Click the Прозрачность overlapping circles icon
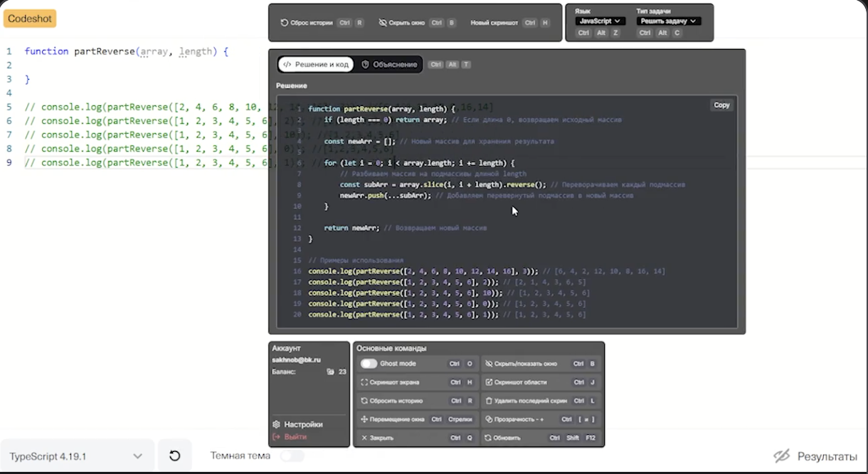 [x=489, y=419]
